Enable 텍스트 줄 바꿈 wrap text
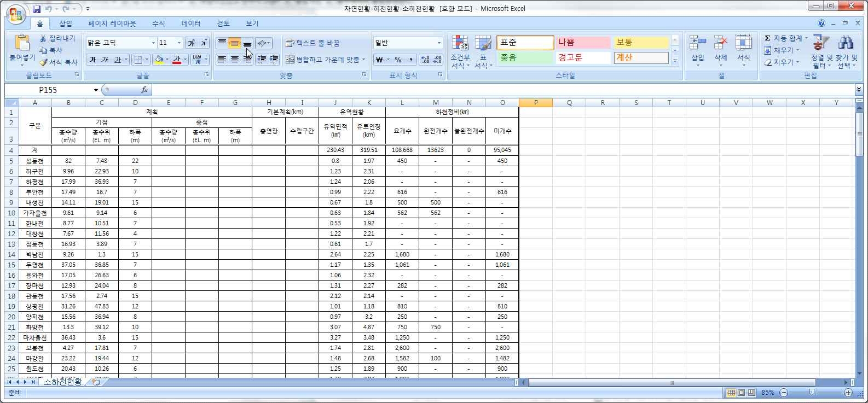Image resolution: width=868 pixels, height=403 pixels. tap(313, 43)
